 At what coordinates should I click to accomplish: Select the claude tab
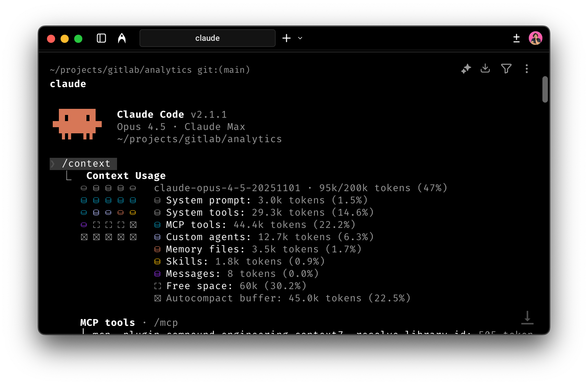pyautogui.click(x=208, y=38)
